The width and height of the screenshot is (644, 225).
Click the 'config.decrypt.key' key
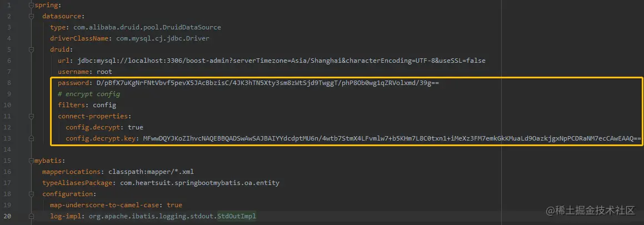101,138
